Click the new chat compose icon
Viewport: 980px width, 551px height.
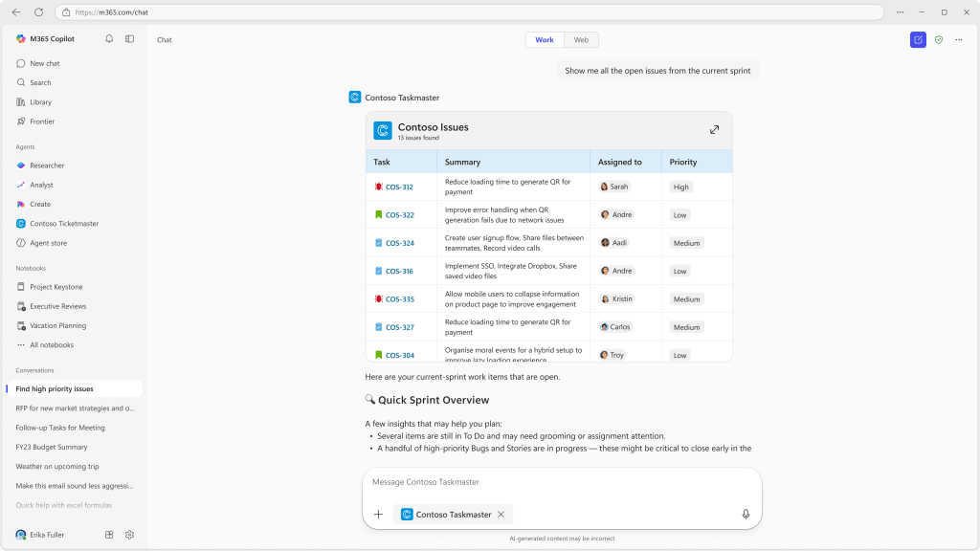click(x=918, y=39)
